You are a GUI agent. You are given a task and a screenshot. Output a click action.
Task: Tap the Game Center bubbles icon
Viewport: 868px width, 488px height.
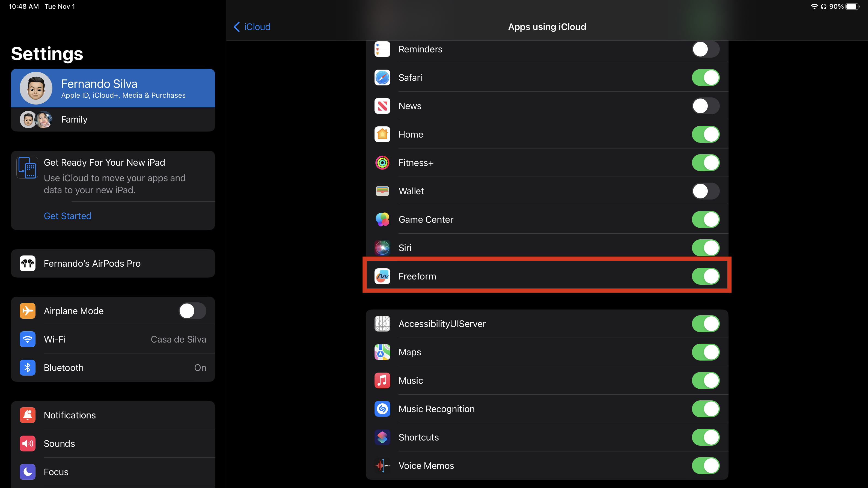click(x=382, y=219)
